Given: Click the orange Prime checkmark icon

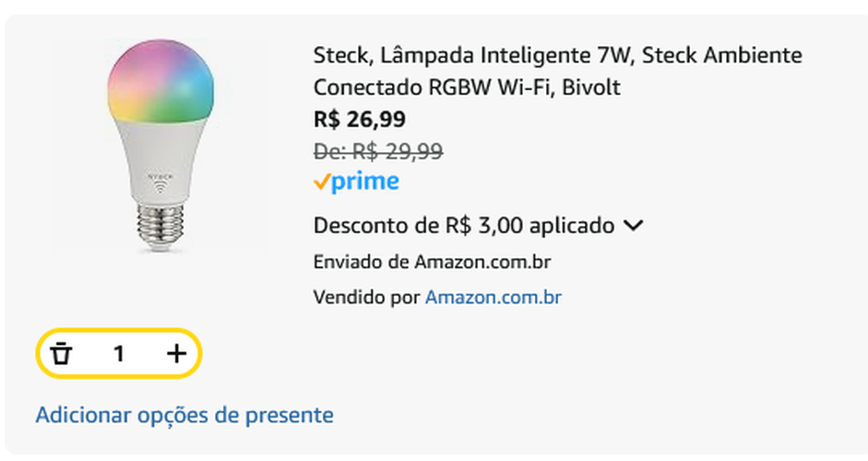Looking at the screenshot, I should [321, 183].
